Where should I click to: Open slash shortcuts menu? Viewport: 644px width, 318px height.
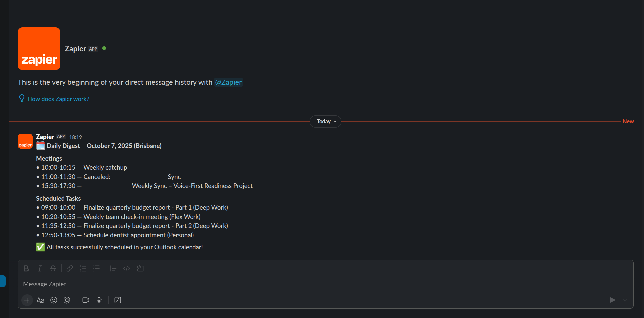(118, 300)
